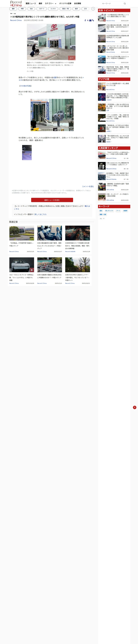Open ranking article 日本人は太らないのに糖尿病
Image resolution: width=138 pixels, height=644 pixels.
tap(114, 166)
